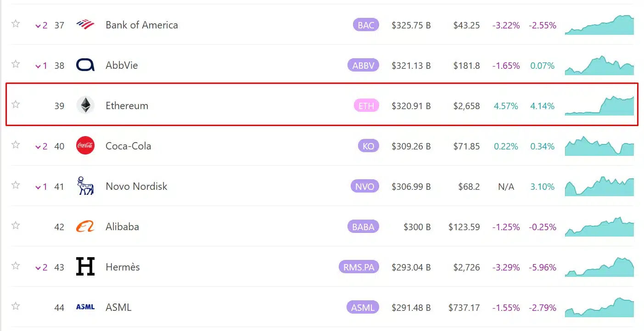
Task: Click the rank-drop chevron beside Hermès
Action: pyautogui.click(x=41, y=268)
